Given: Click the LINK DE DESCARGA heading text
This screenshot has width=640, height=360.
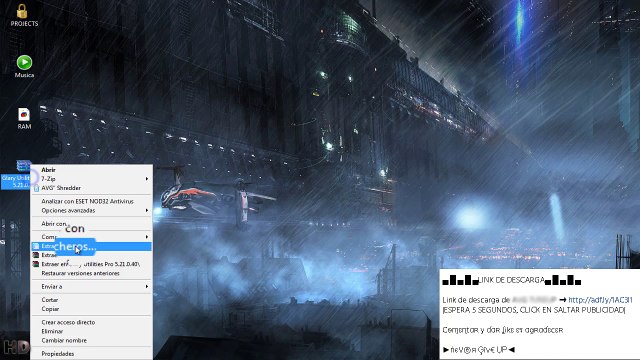Looking at the screenshot, I should click(x=511, y=280).
